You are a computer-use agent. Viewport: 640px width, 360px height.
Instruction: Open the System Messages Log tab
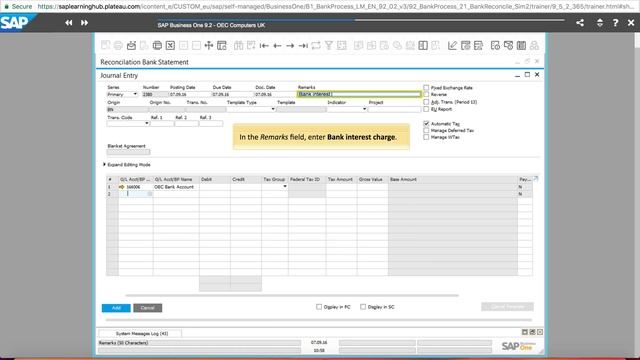coord(141,333)
